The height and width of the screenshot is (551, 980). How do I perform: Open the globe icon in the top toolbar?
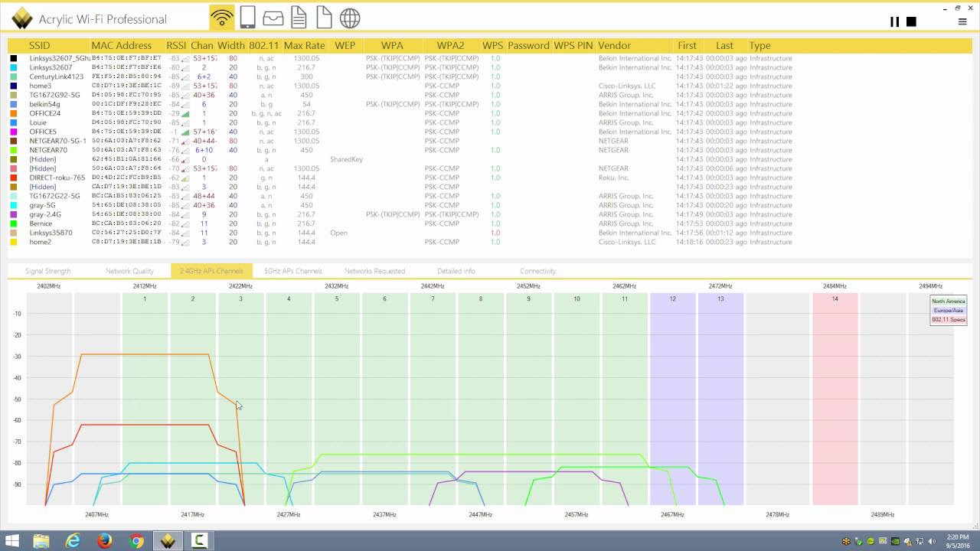(x=350, y=18)
